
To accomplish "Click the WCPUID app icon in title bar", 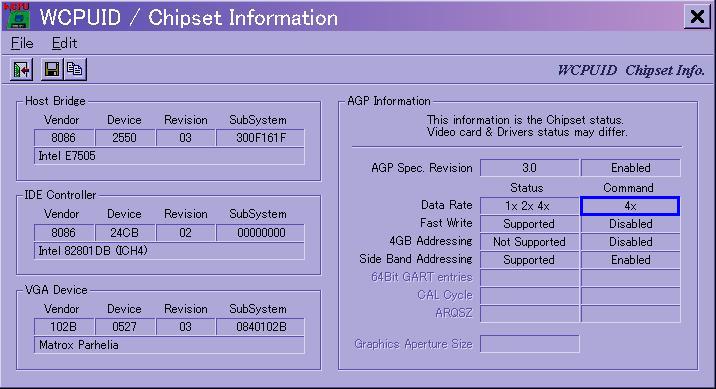I will (17, 16).
